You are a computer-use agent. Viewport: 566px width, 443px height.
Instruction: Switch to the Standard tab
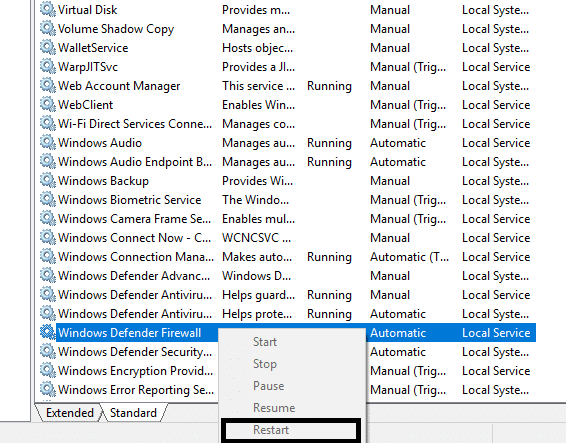click(133, 413)
